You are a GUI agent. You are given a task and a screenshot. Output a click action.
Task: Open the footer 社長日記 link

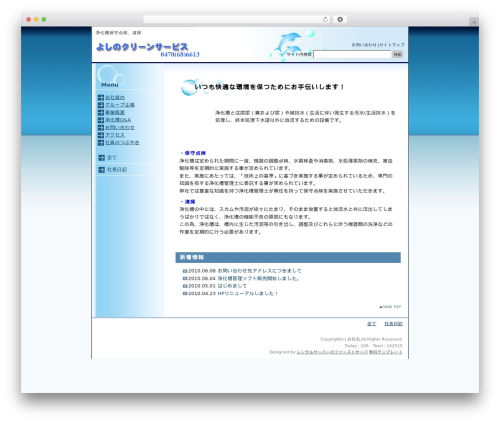click(x=393, y=324)
